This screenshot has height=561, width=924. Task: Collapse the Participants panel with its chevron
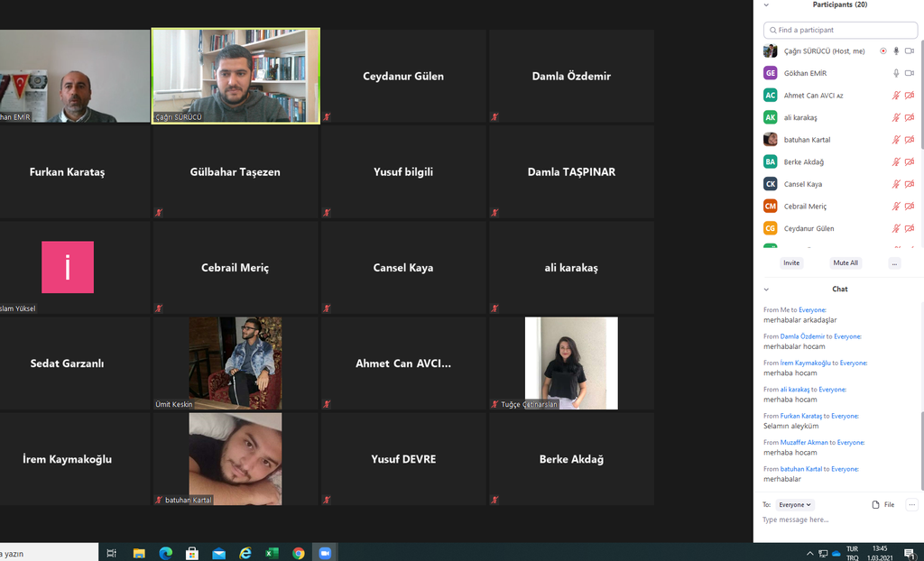pos(766,5)
